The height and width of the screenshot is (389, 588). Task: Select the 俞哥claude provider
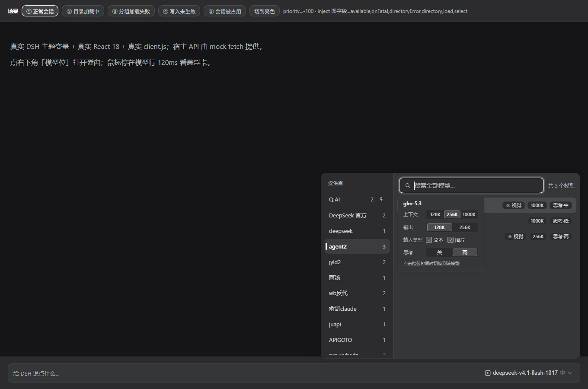[357, 309]
